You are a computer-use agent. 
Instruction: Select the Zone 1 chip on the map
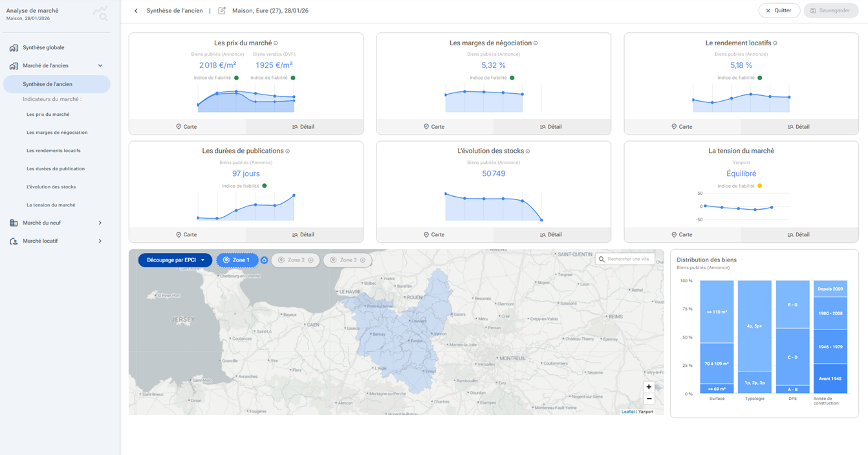[x=237, y=260]
